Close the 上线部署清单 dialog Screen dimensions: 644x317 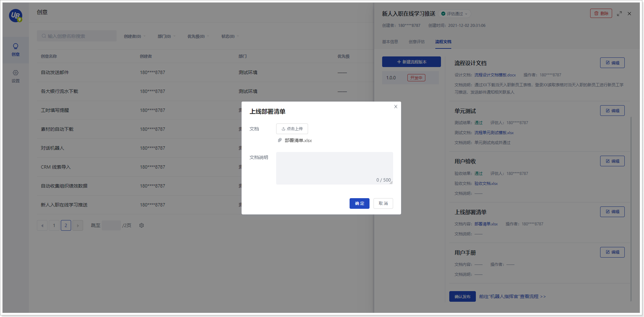(395, 107)
